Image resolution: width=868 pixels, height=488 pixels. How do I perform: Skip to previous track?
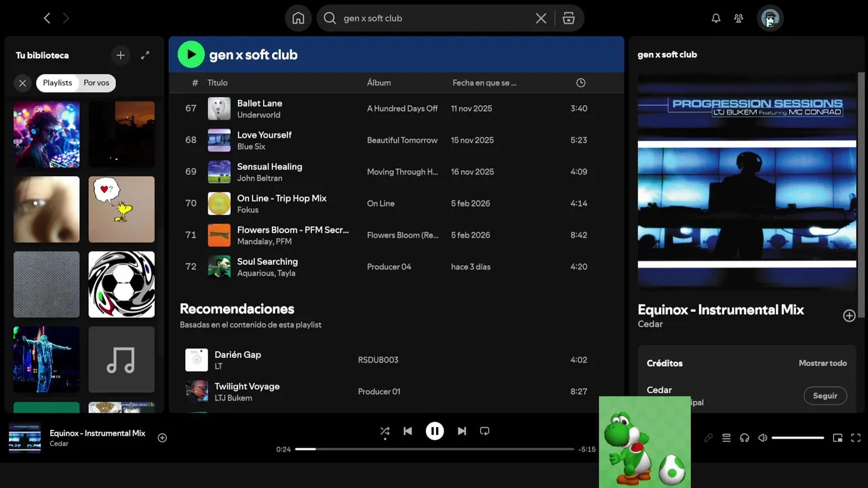pos(408,431)
